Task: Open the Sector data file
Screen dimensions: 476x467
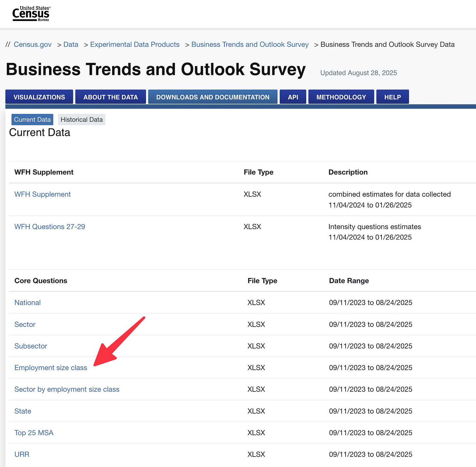Action: (x=25, y=324)
